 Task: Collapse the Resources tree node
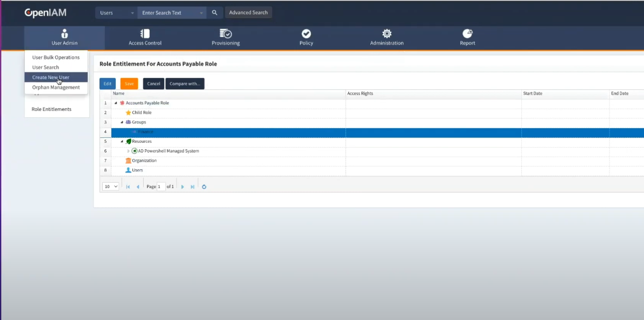pos(122,141)
